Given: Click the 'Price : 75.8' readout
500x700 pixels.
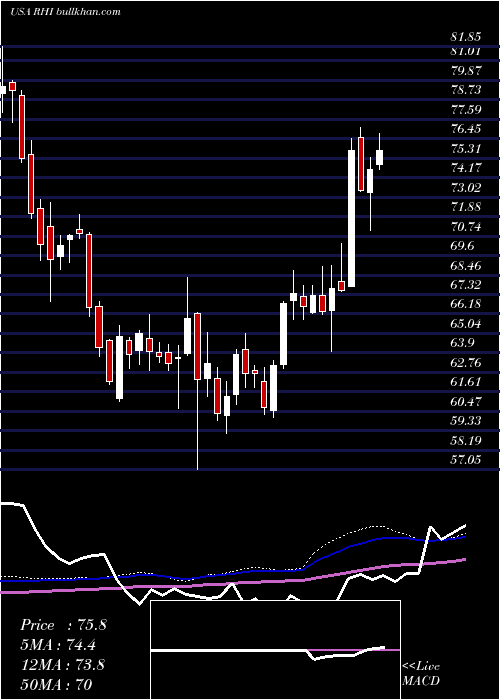Looking at the screenshot, I should pos(63,625).
